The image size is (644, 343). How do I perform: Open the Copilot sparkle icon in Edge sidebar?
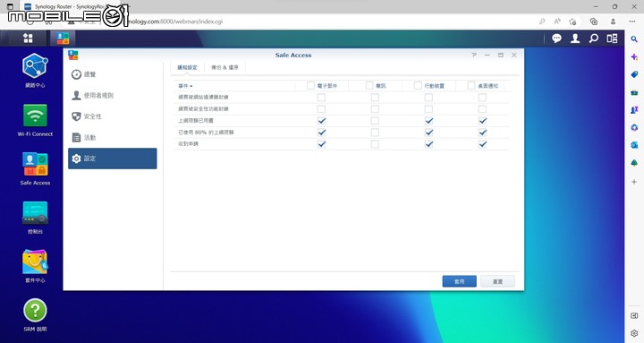tap(634, 57)
